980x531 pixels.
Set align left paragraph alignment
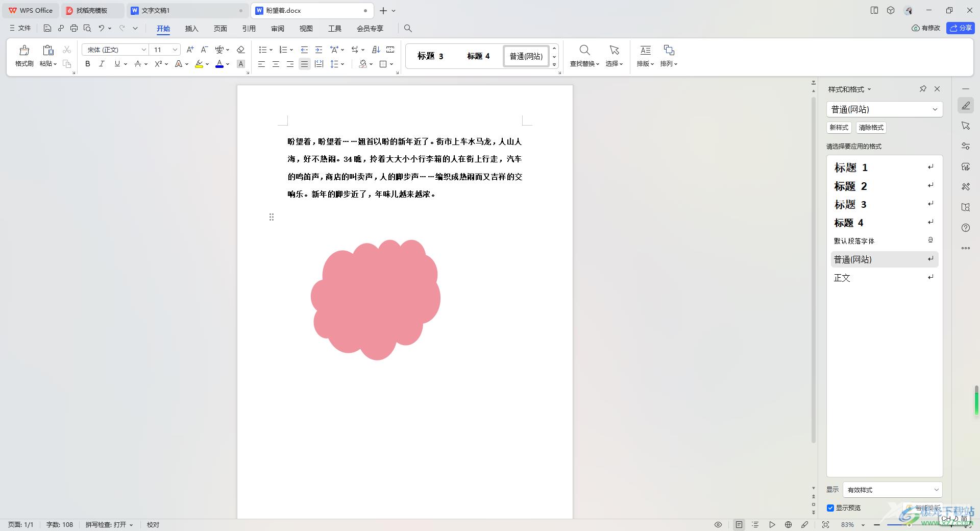coord(261,64)
